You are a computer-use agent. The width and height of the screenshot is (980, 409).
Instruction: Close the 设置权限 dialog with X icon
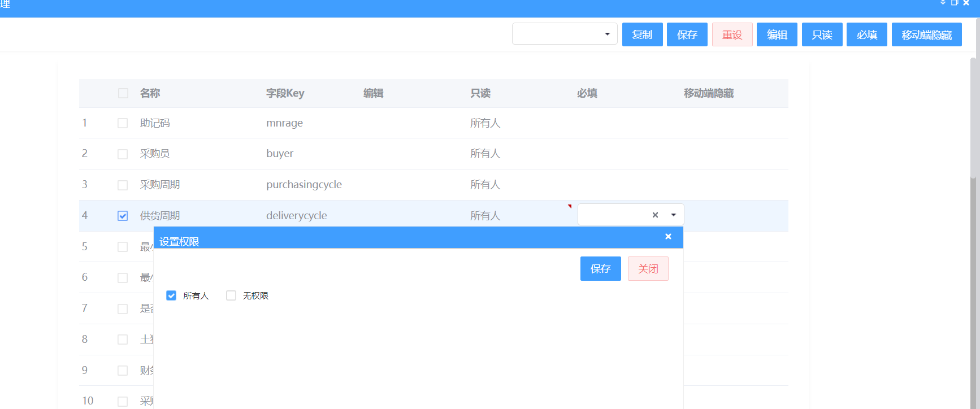click(668, 237)
